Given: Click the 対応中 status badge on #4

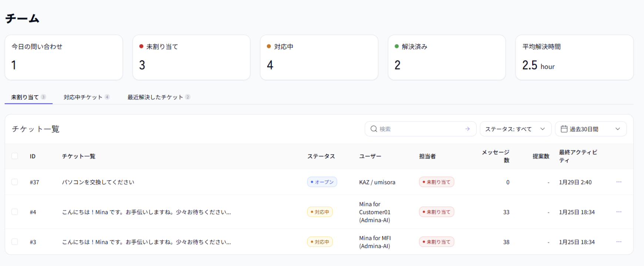Looking at the screenshot, I should click(x=320, y=212).
